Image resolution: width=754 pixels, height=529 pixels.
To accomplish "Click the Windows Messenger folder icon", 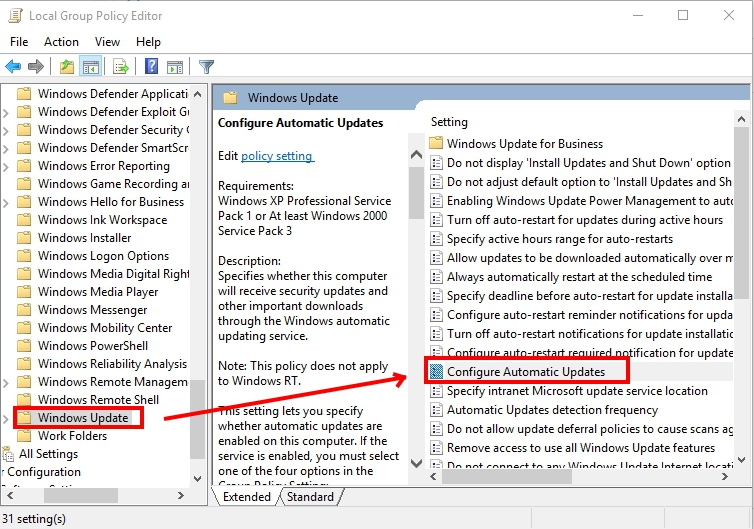I will point(24,310).
